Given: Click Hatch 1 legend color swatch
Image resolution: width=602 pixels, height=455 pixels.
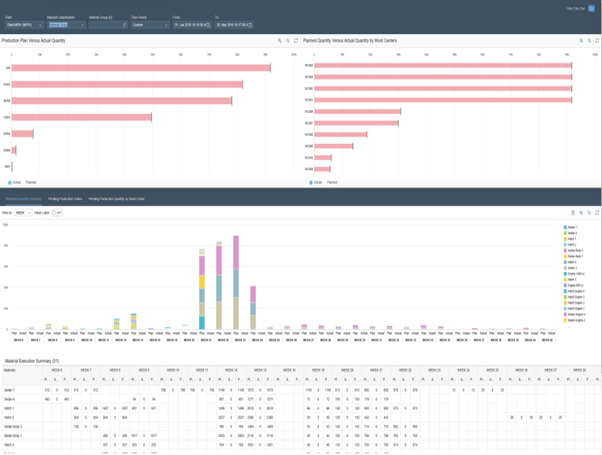Looking at the screenshot, I should (x=565, y=239).
